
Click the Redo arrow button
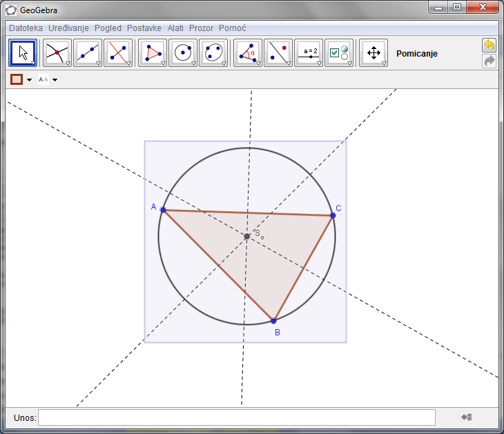click(489, 61)
